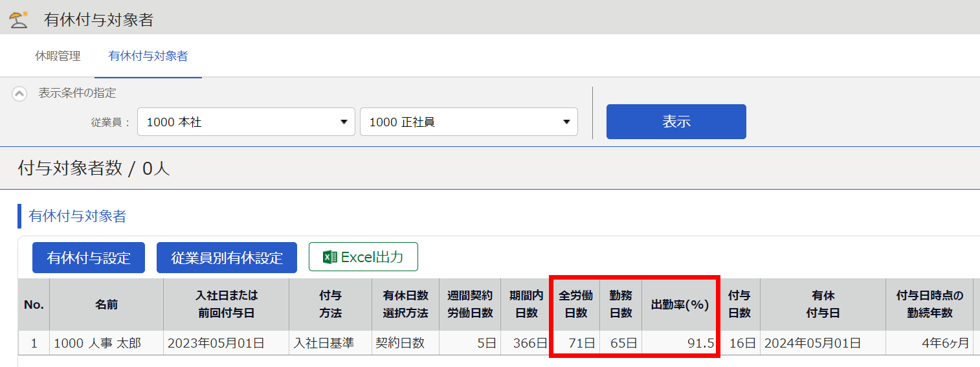Click the 付与対象者数 / 0人 heading
The image size is (980, 367).
coord(94,168)
